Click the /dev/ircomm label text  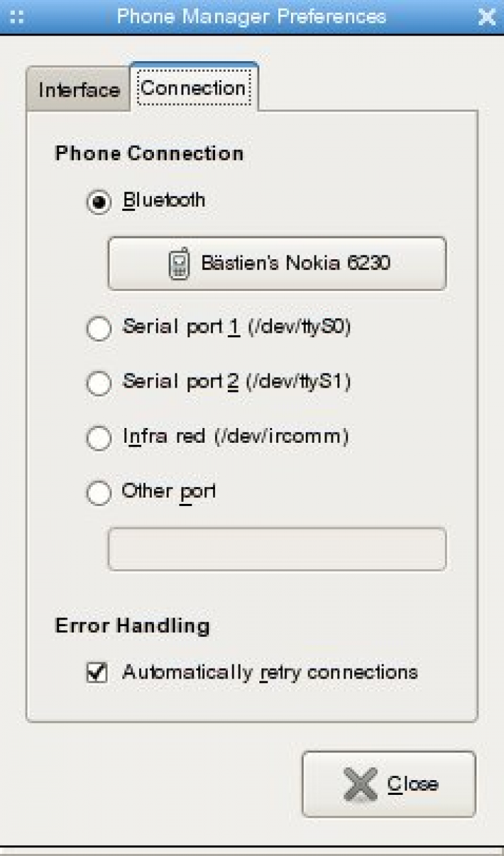tap(281, 437)
